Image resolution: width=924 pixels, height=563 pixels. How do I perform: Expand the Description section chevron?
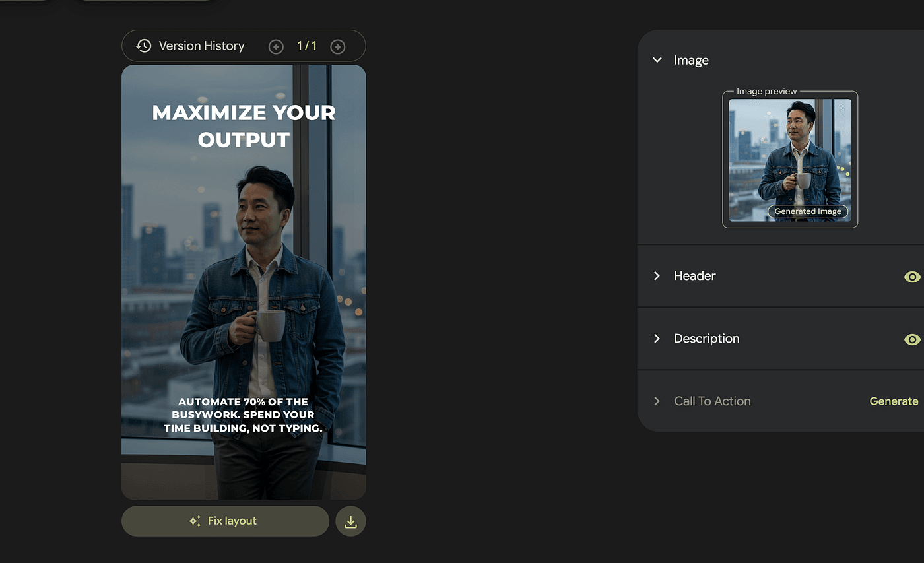pos(657,339)
